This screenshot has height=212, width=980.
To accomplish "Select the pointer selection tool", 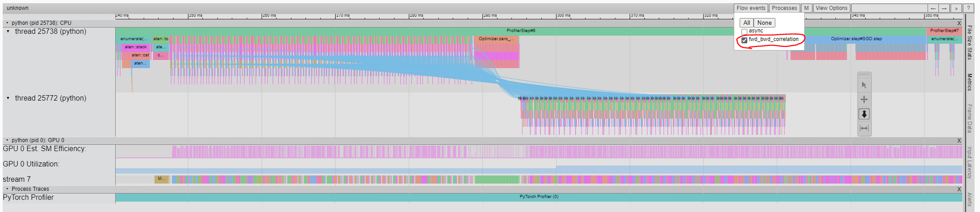I will tap(864, 85).
